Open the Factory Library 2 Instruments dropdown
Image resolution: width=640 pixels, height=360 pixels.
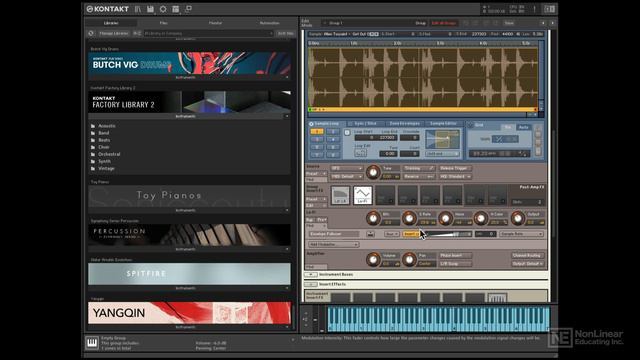tap(287, 116)
